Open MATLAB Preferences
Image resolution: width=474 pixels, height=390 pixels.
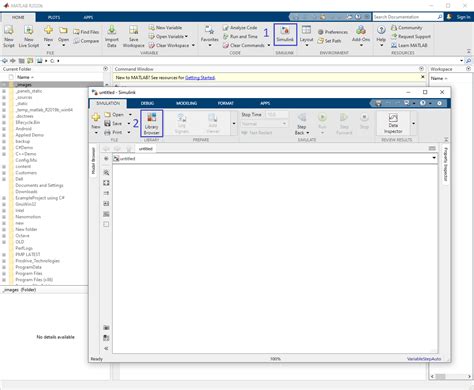click(x=333, y=32)
